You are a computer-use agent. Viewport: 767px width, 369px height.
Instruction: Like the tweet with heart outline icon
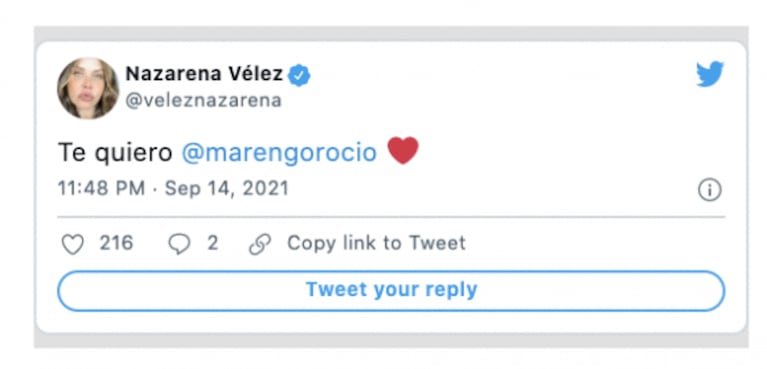point(73,244)
